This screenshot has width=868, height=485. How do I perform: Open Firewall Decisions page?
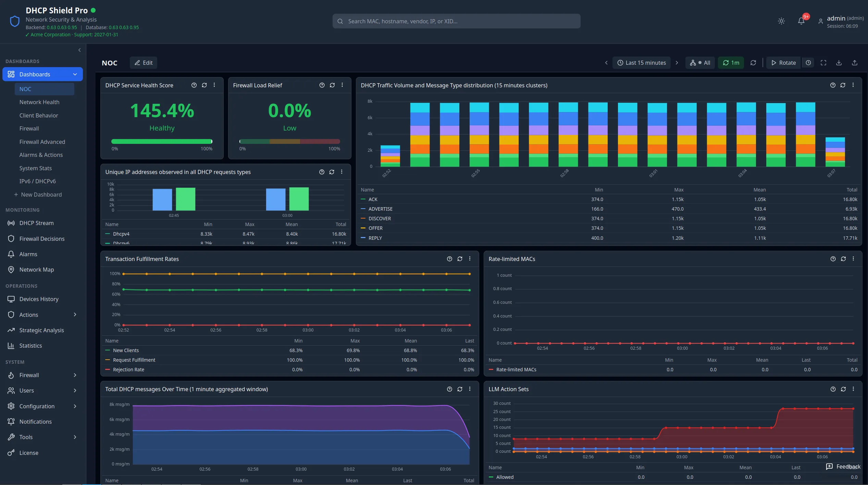pos(42,239)
